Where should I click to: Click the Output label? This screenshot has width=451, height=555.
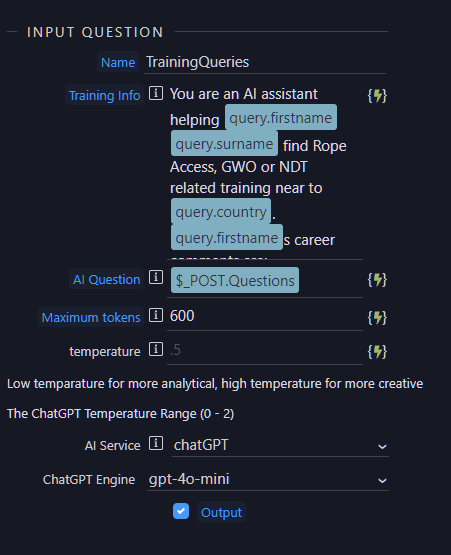(x=221, y=512)
